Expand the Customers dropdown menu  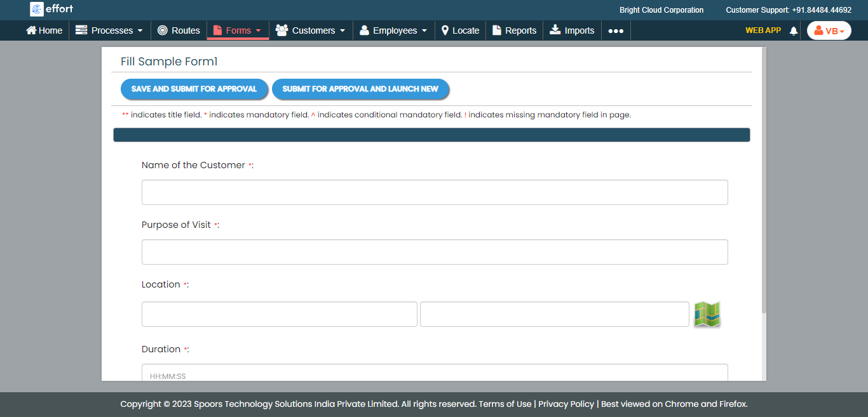pyautogui.click(x=311, y=30)
